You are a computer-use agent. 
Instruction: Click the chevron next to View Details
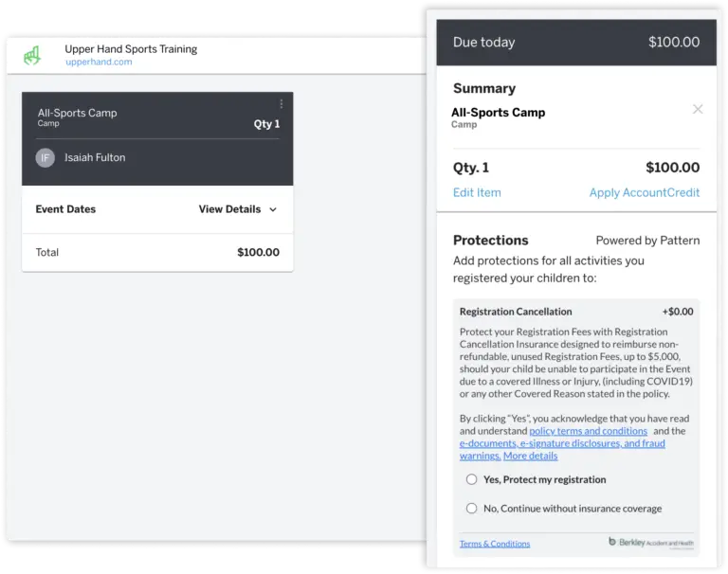coord(273,209)
